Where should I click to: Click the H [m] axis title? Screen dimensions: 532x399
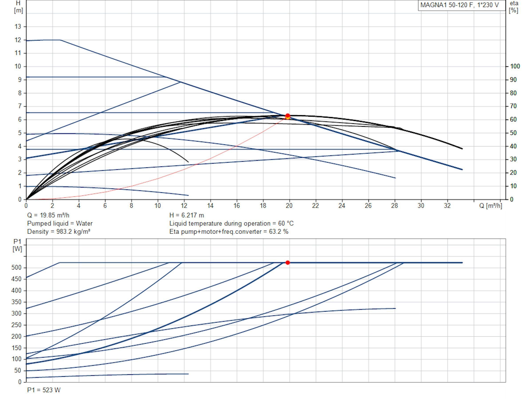tap(19, 7)
